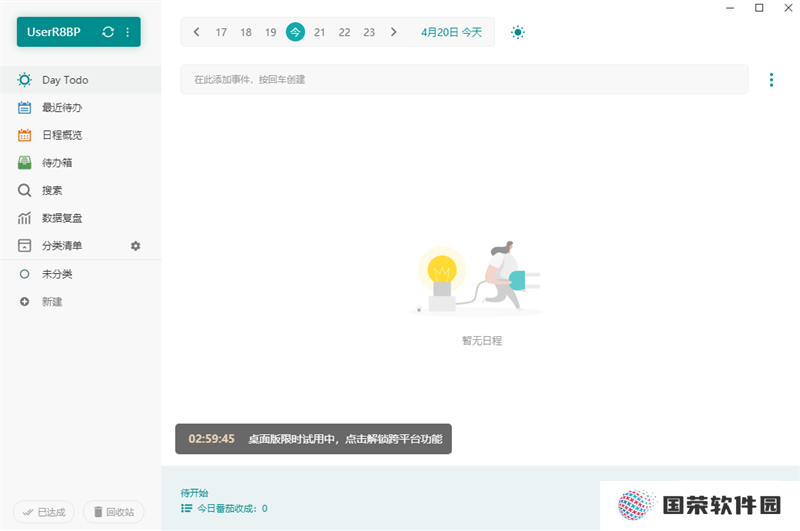Open the 今日番茄收成 list icon
Image resolution: width=800 pixels, height=531 pixels.
pos(187,508)
